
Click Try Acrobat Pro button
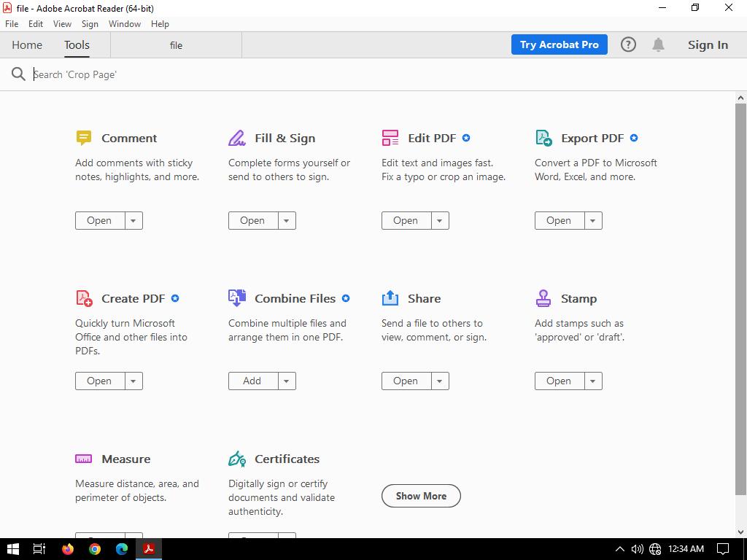point(559,44)
